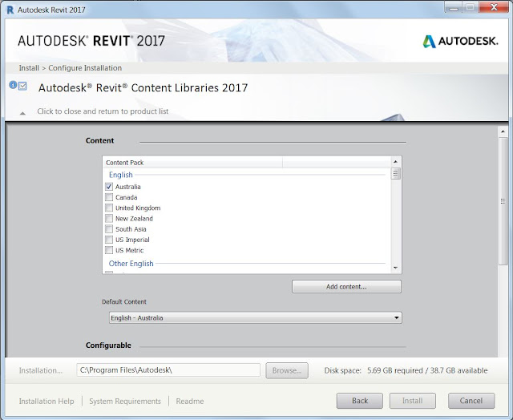Click the Content Pack column header
513x420 pixels.
[192, 163]
